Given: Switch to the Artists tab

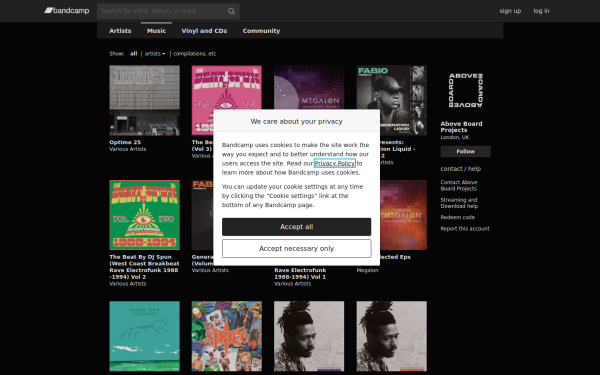Looking at the screenshot, I should click(120, 31).
